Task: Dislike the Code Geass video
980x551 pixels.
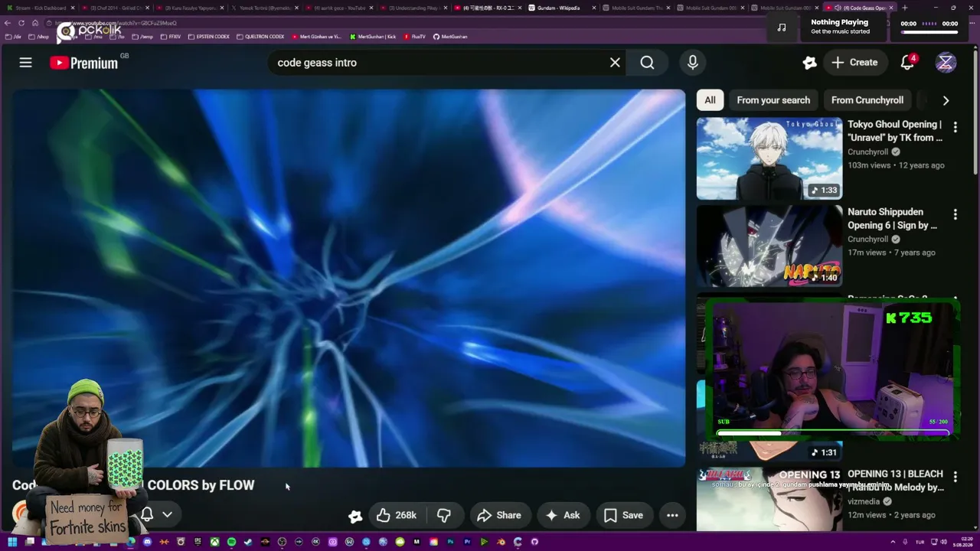Action: [x=444, y=516]
